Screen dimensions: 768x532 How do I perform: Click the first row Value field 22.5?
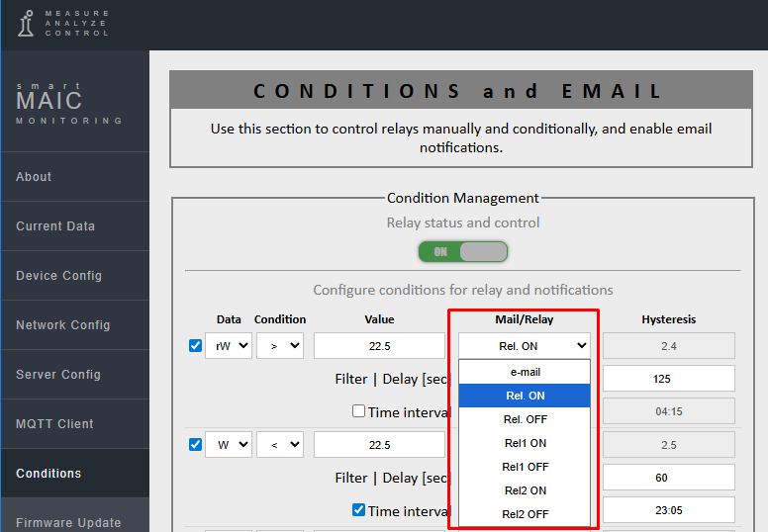pos(379,346)
